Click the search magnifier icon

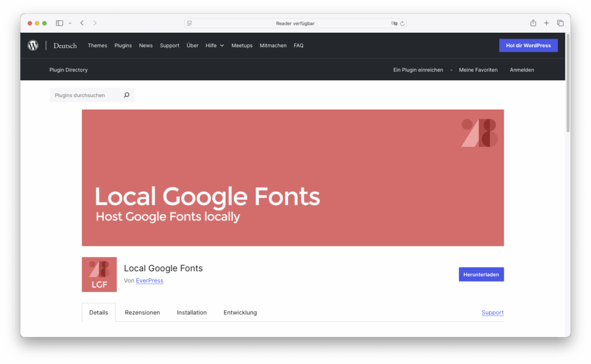(x=126, y=95)
